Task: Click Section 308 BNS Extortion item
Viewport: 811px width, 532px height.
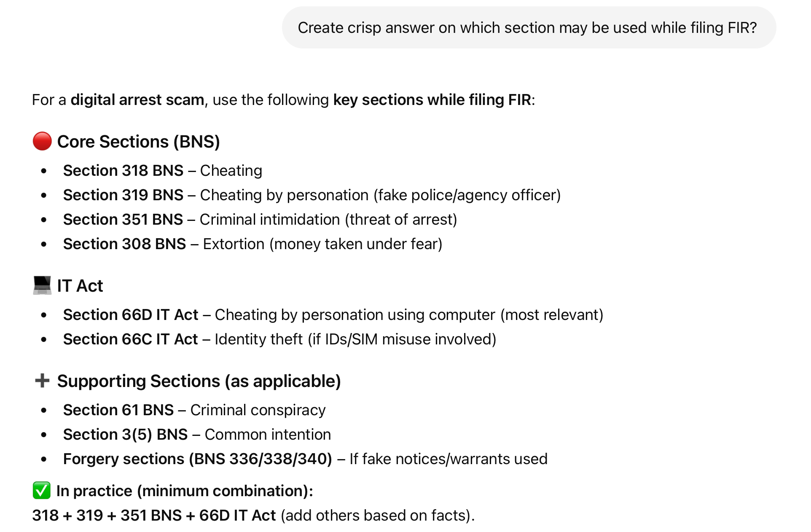Action: [253, 244]
